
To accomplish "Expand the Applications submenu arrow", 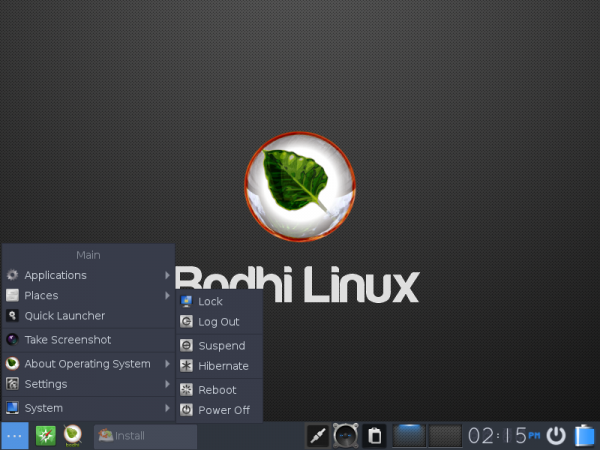I will [167, 275].
